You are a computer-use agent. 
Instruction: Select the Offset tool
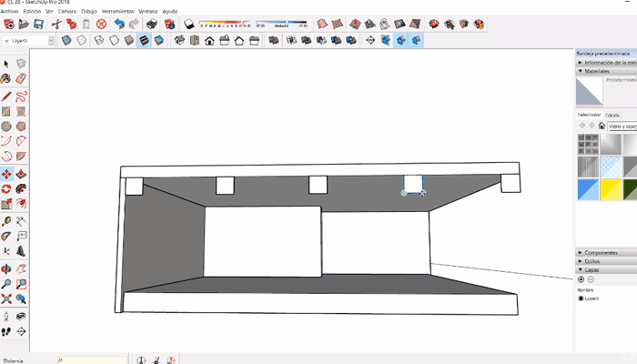click(x=21, y=204)
